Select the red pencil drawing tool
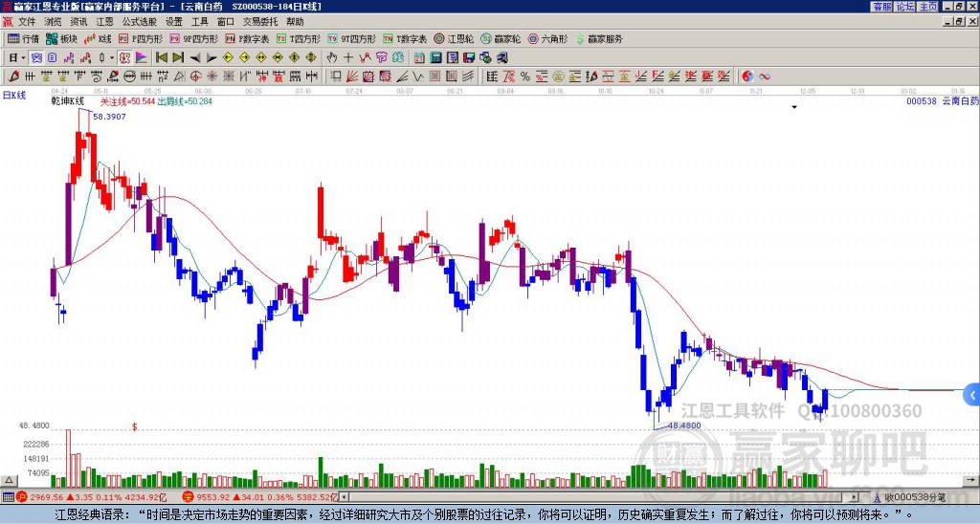 pyautogui.click(x=13, y=76)
